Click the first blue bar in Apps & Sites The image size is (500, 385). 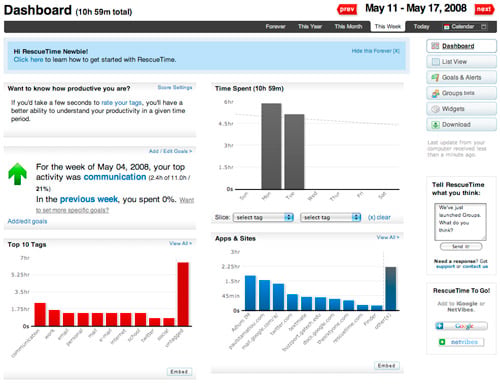[250, 293]
